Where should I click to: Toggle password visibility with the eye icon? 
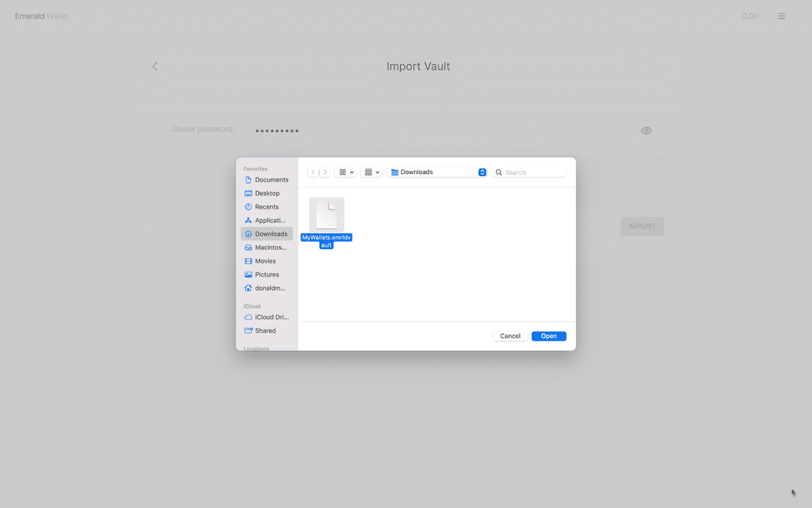(x=646, y=131)
